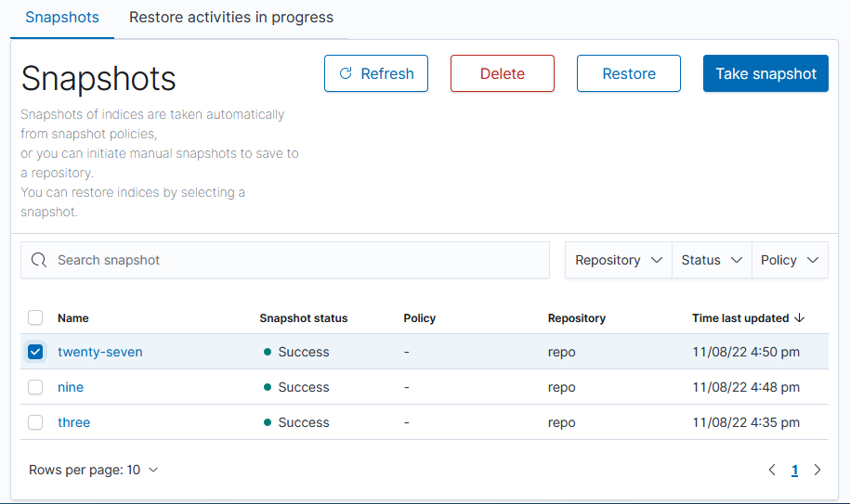The height and width of the screenshot is (504, 850).
Task: Go to next page arrow
Action: (817, 470)
